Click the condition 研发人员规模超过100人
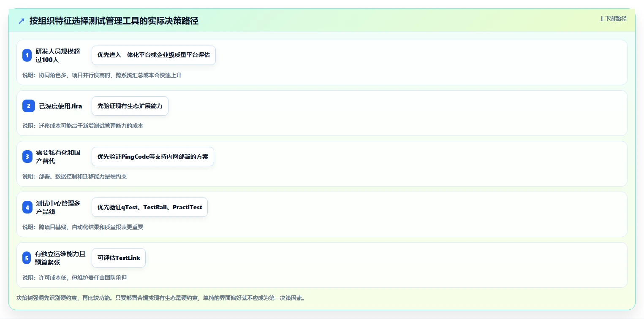The height and width of the screenshot is (319, 644). point(58,55)
